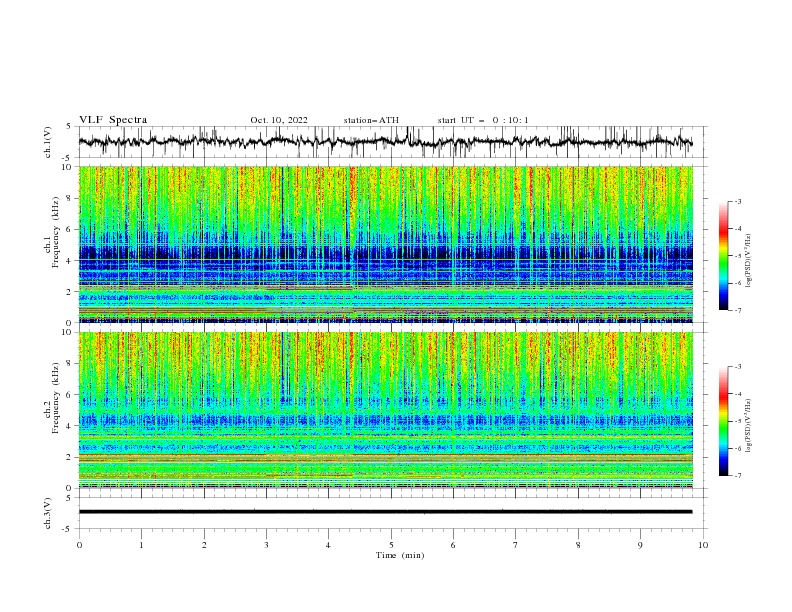
Task: Click the log(PSD) label beside ch.1 color bar
Action: 749,261
